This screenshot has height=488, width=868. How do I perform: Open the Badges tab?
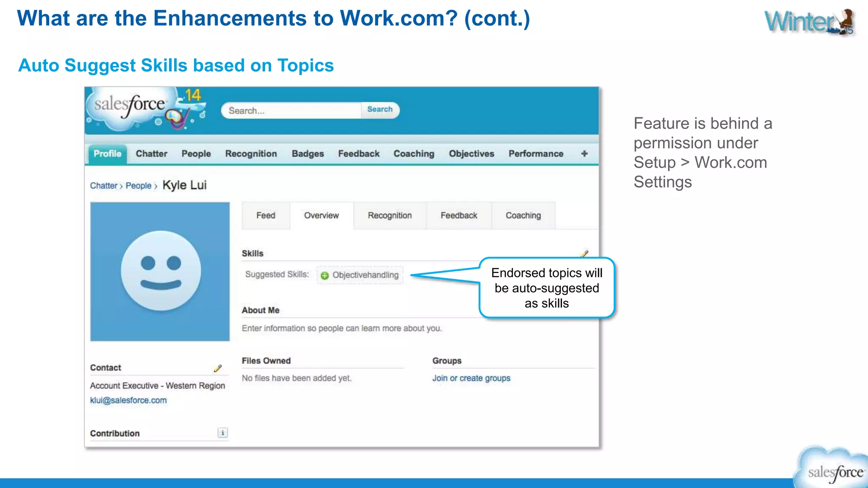coord(308,154)
